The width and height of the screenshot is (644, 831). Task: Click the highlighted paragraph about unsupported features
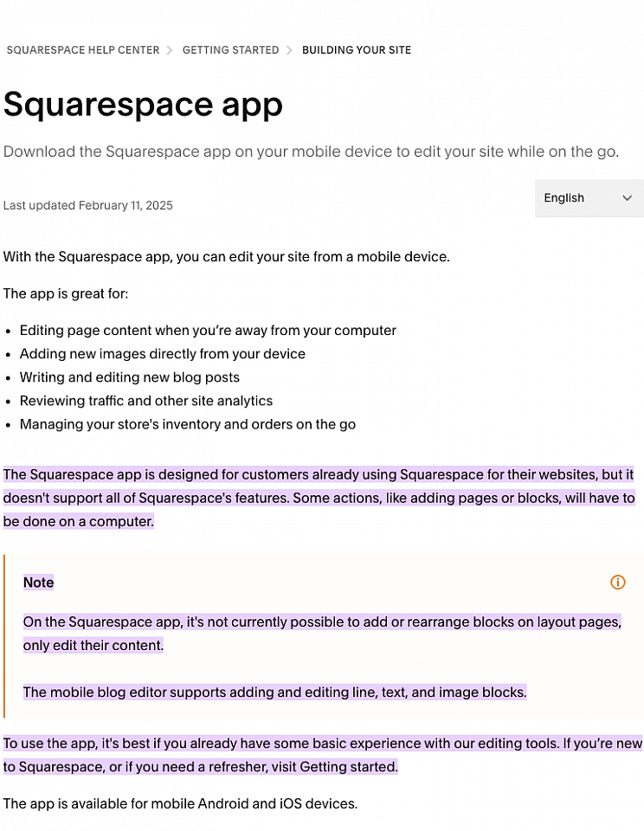319,498
